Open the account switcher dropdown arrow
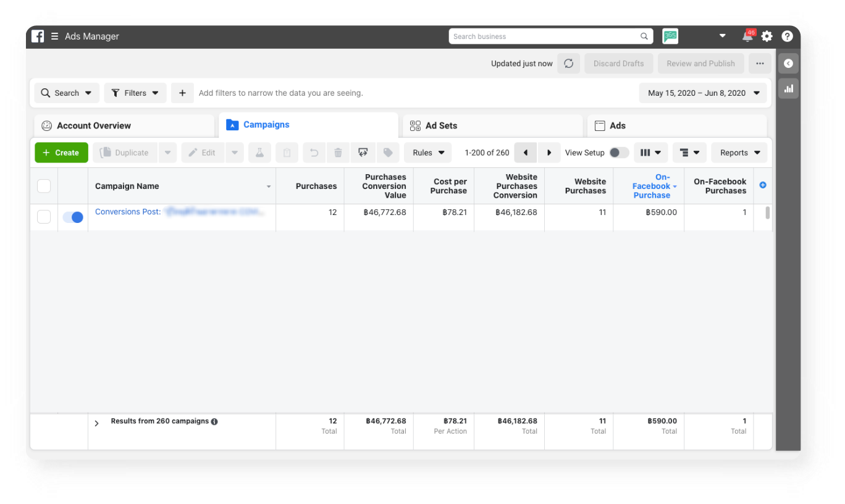Viewport: 845px width, 504px height. click(x=723, y=36)
